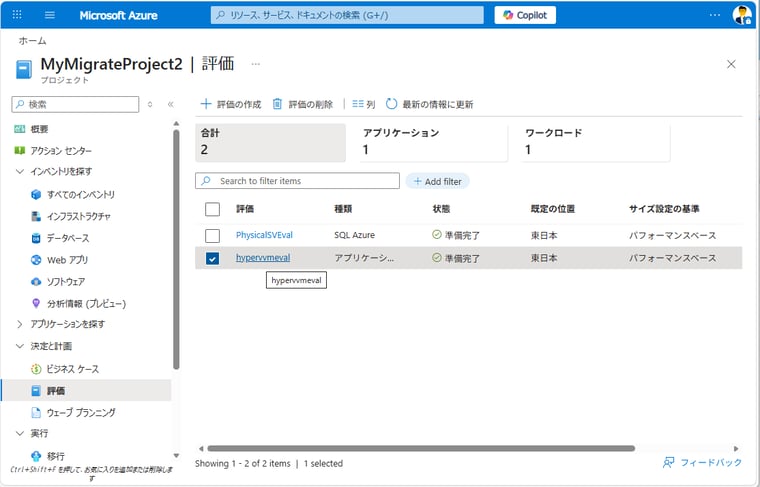Sort by the 種類 column header
760x487 pixels.
tap(343, 209)
